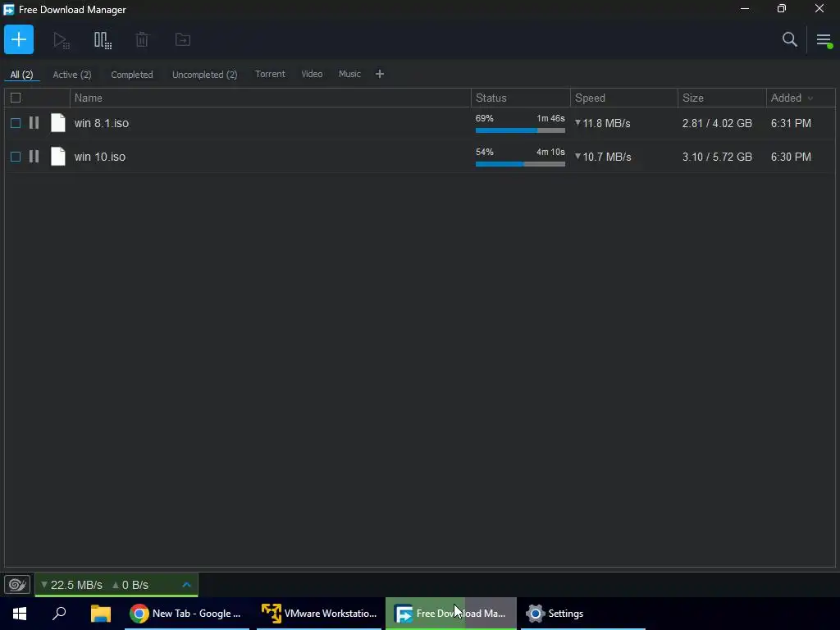Image resolution: width=840 pixels, height=630 pixels.
Task: Add a new tag filter with plus
Action: [379, 74]
